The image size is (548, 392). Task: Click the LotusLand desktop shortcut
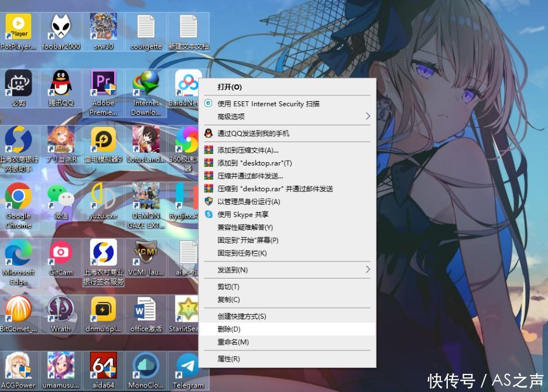tap(146, 145)
